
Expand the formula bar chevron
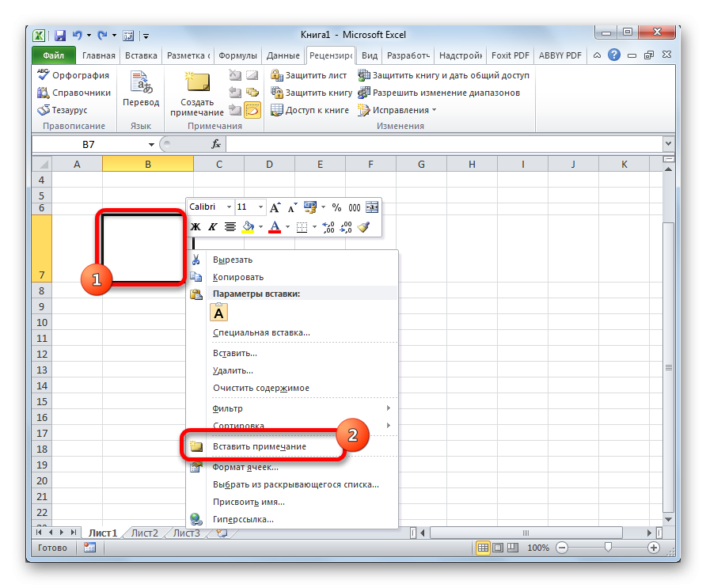668,144
